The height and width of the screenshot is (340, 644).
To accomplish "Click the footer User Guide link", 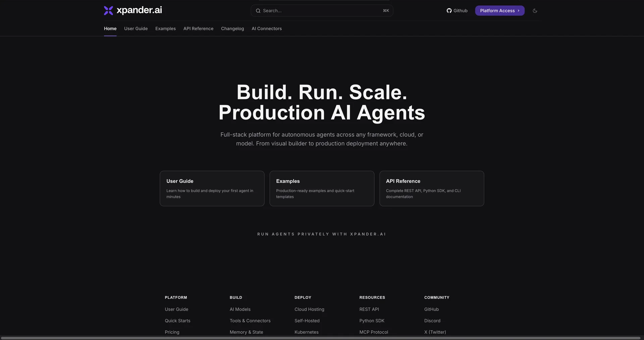I will [176, 309].
